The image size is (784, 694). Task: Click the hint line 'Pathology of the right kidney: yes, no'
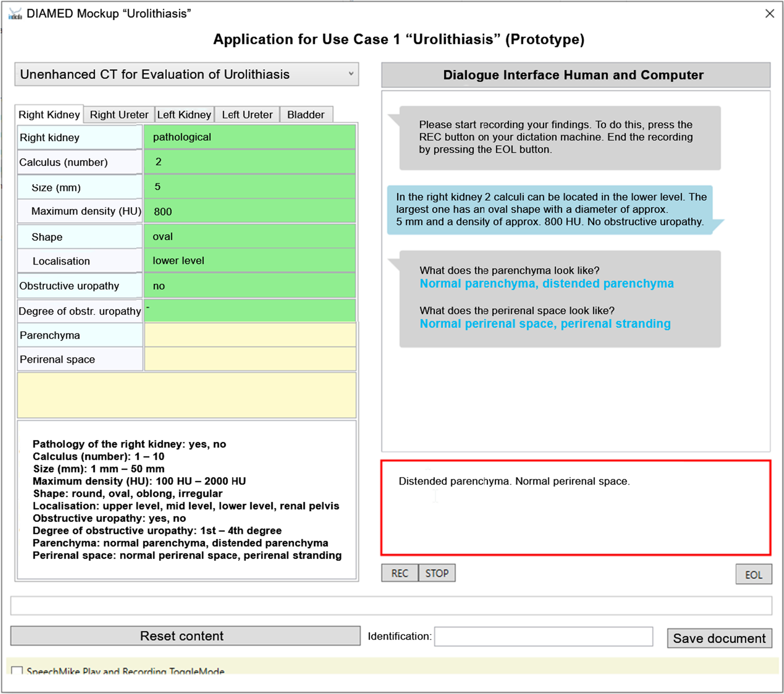[129, 444]
